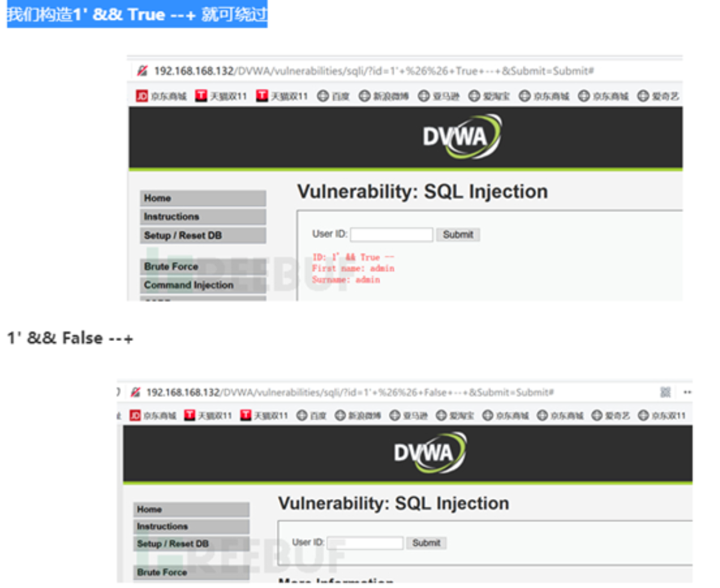Open Brute Force in the top DVWA sidebar
720x588 pixels.
(203, 267)
